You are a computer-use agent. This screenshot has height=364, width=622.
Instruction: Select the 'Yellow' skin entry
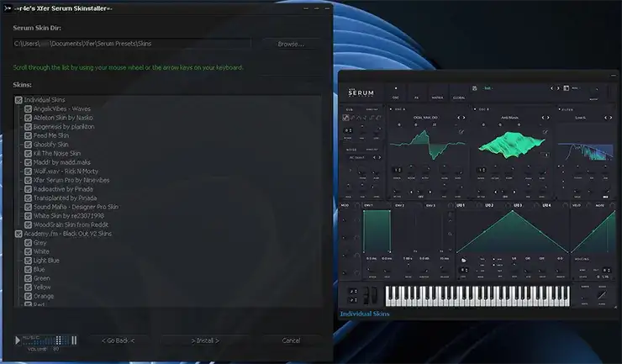pos(42,288)
